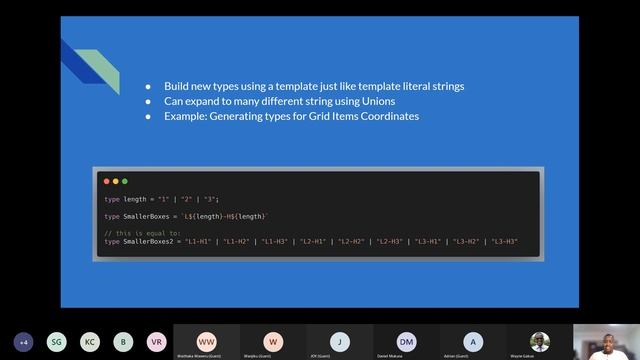Open the +4 additional participants avatar

[x=23, y=342]
